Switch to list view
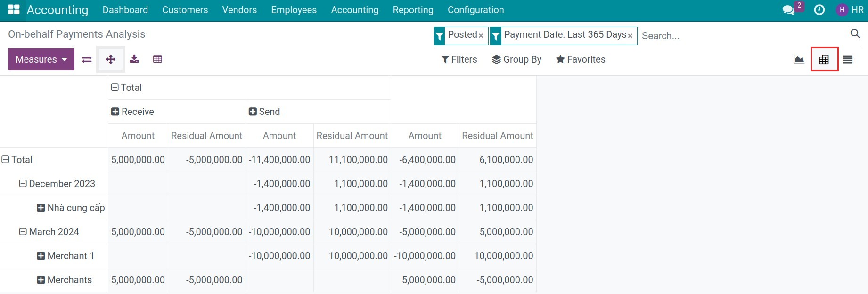 click(x=848, y=59)
